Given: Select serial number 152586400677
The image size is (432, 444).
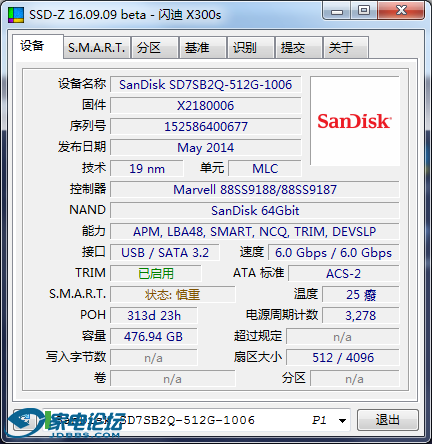Looking at the screenshot, I should click(206, 127).
